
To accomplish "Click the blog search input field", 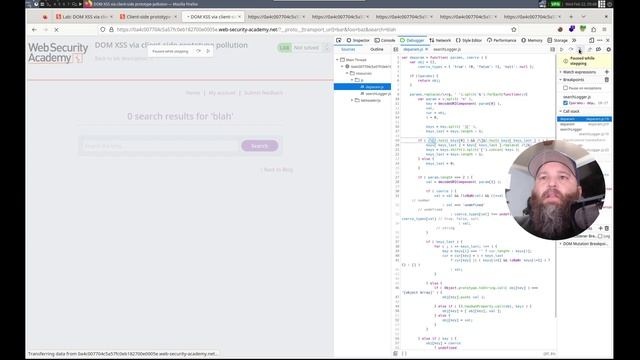I will click(x=160, y=146).
